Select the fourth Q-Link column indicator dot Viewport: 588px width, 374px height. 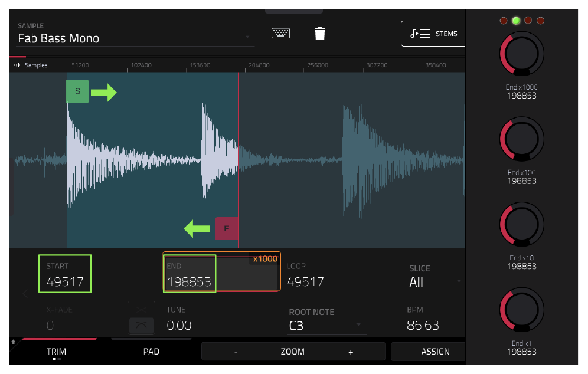pos(540,21)
